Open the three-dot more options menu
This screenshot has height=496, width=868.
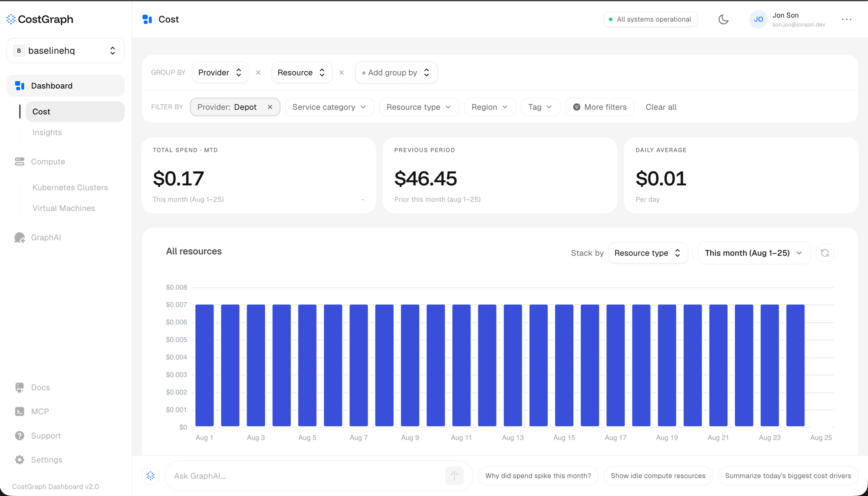pos(846,19)
